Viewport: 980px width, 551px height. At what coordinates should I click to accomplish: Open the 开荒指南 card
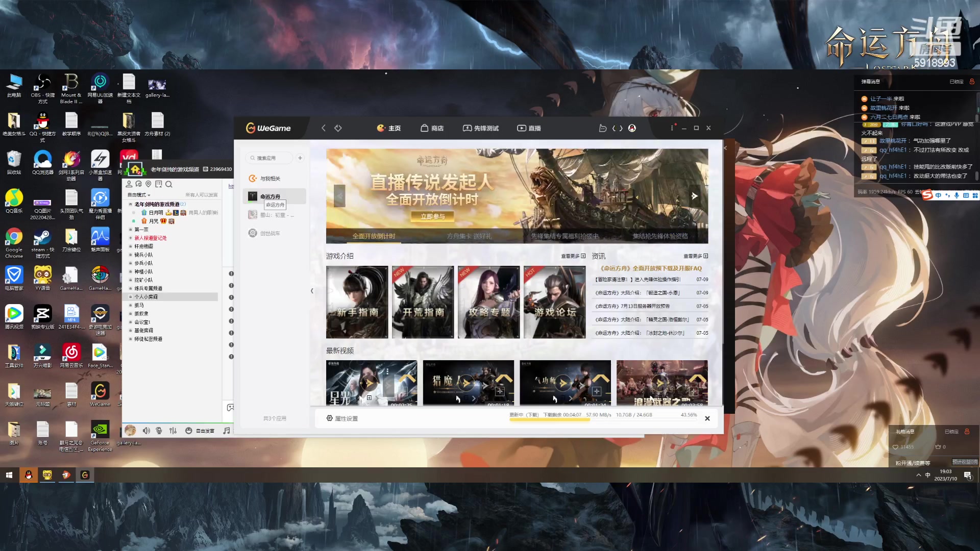(423, 302)
